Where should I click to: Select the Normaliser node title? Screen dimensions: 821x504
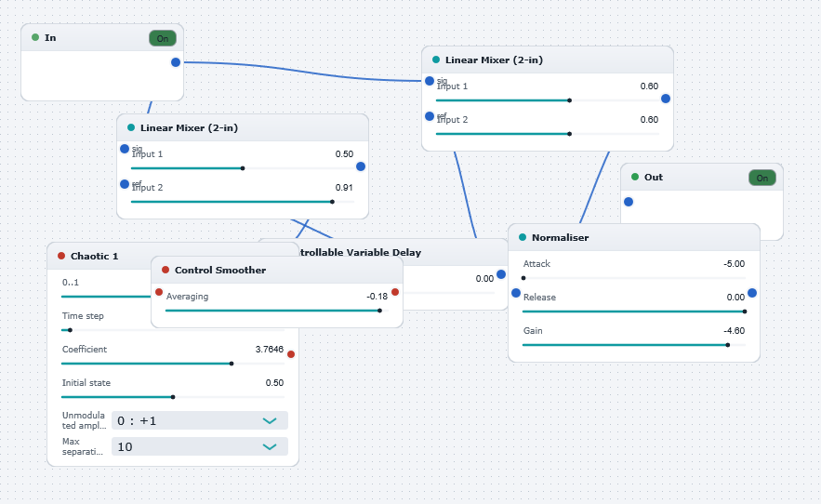561,238
